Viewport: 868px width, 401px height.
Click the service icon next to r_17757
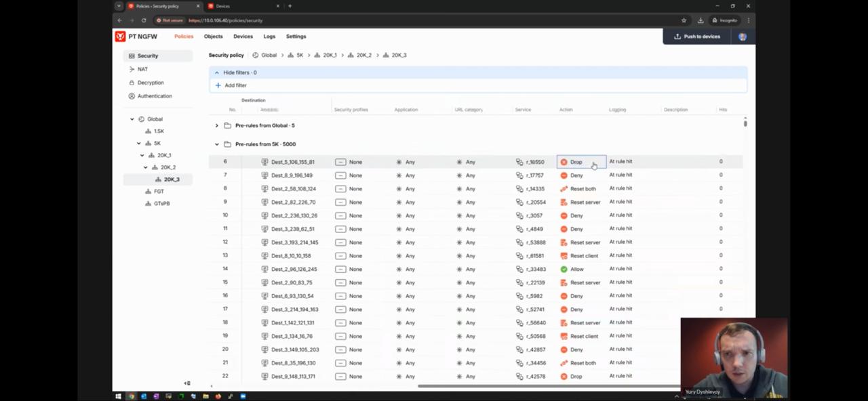tap(519, 175)
